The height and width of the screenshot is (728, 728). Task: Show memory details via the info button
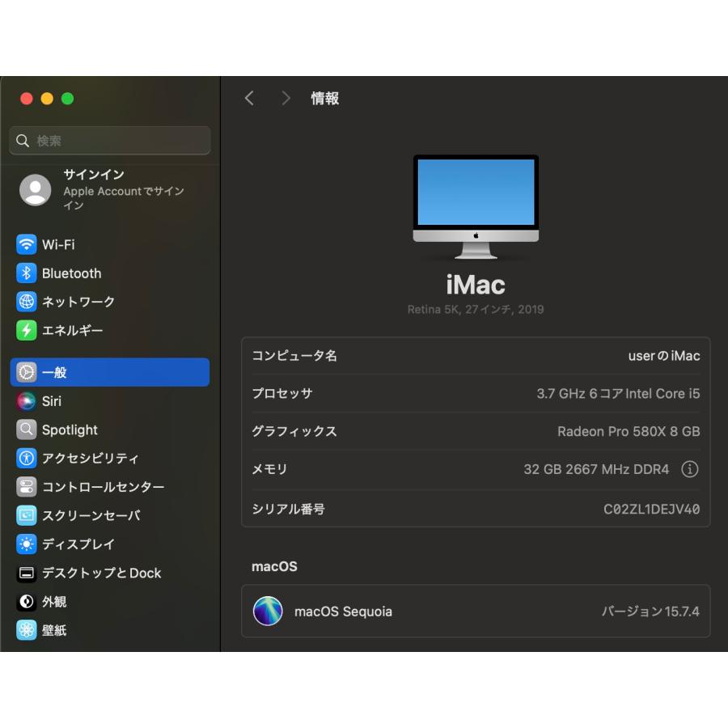click(x=690, y=469)
